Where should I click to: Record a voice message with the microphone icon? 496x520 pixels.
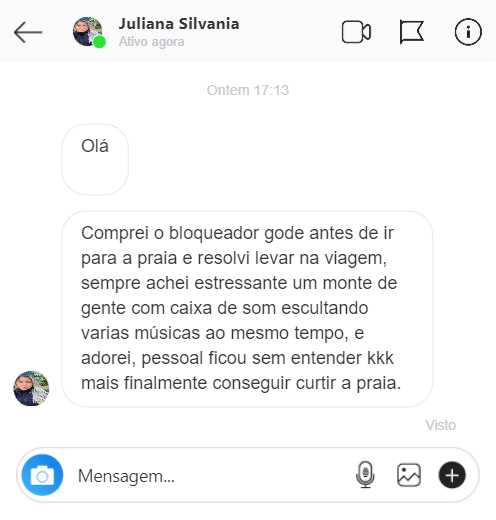(x=365, y=475)
